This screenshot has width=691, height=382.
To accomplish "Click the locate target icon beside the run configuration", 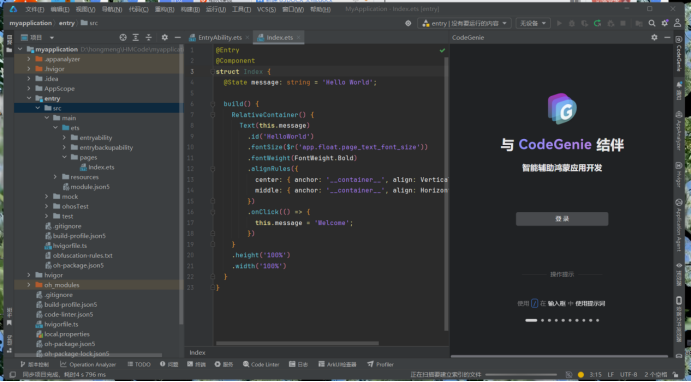I will click(x=408, y=23).
